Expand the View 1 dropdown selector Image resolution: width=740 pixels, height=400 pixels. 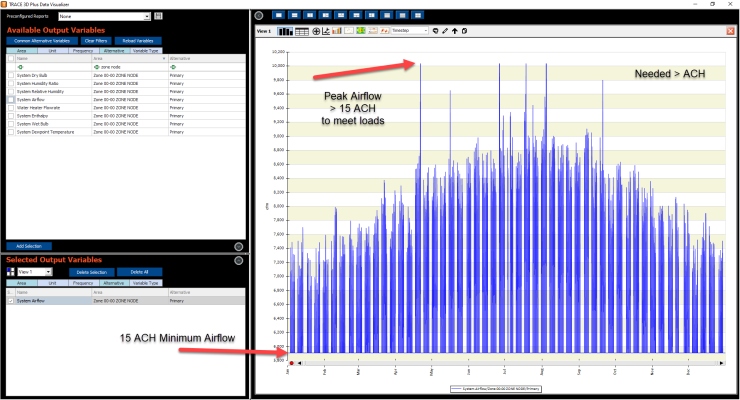tap(49, 272)
